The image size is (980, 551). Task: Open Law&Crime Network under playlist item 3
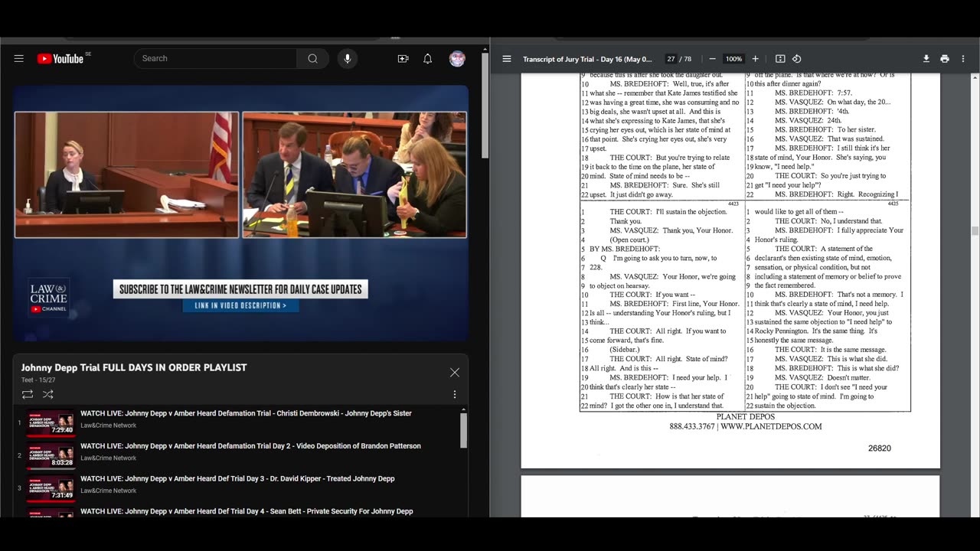coord(109,491)
